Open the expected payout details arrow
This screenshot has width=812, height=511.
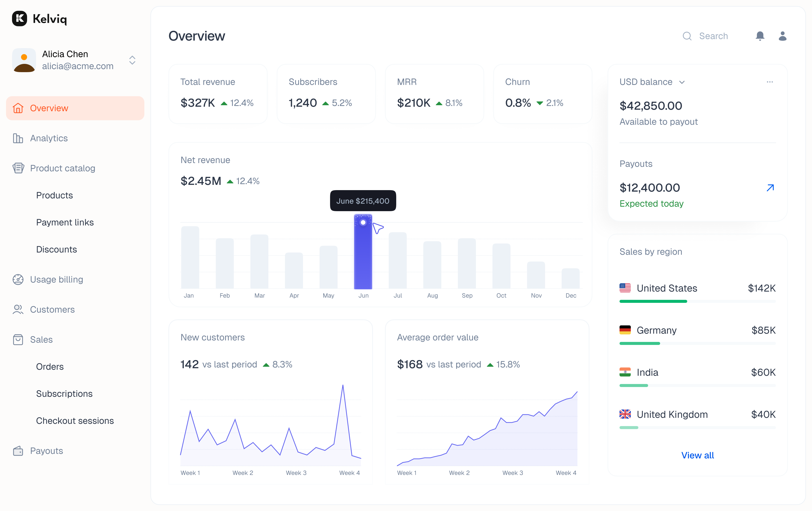click(771, 188)
